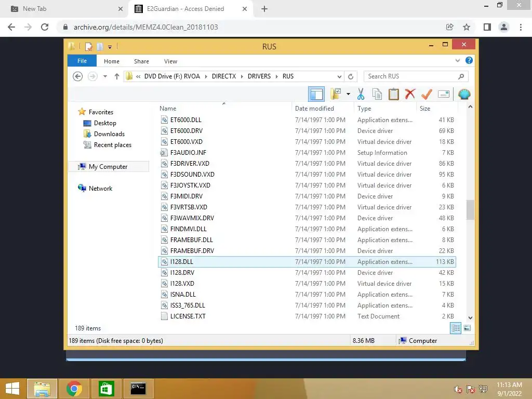Viewport: 532px width, 399px height.
Task: Click the Explorer Forward arrow button
Action: [92, 76]
